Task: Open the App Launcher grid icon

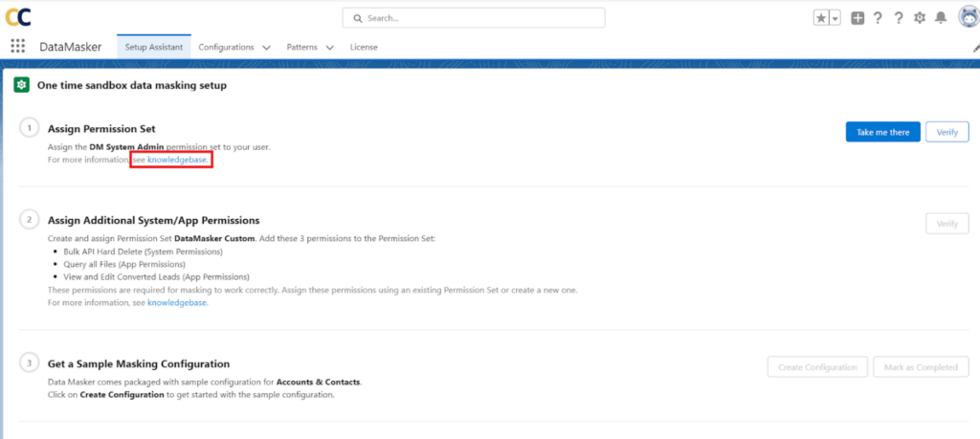Action: click(x=18, y=47)
